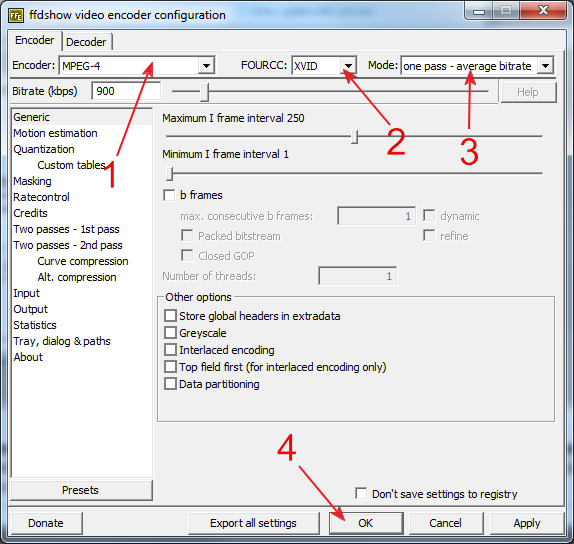Click the Number of threads field
Image resolution: width=574 pixels, height=544 pixels.
click(358, 276)
